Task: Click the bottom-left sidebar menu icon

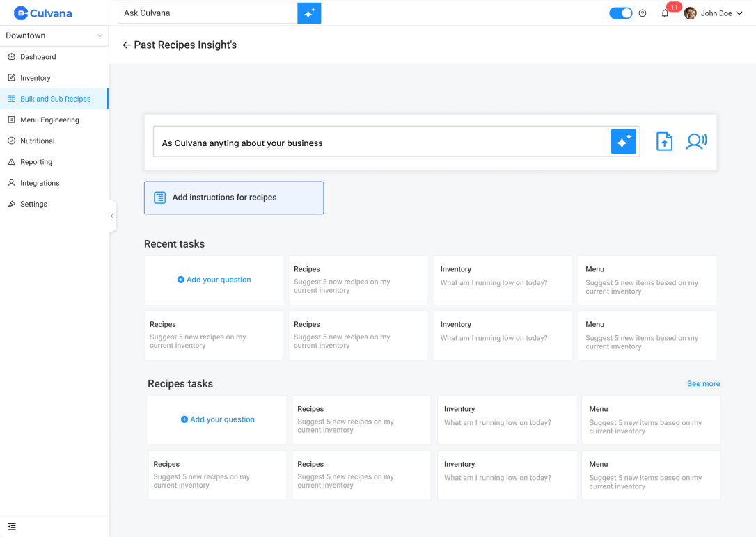Action: click(x=12, y=527)
